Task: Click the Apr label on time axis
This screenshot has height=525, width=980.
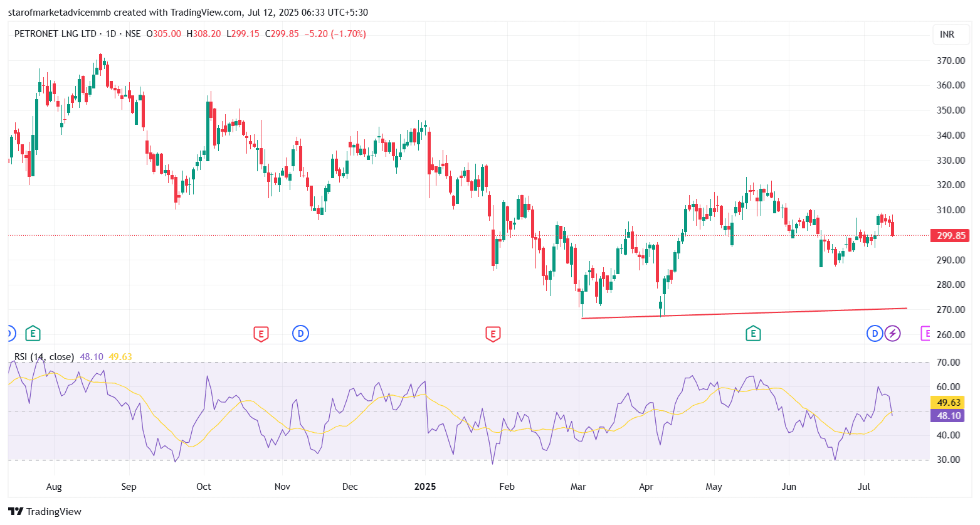Action: (646, 487)
